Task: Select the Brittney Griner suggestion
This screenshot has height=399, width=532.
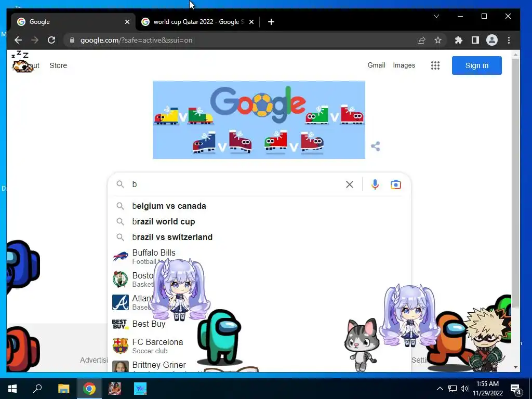Action: [x=259, y=366]
